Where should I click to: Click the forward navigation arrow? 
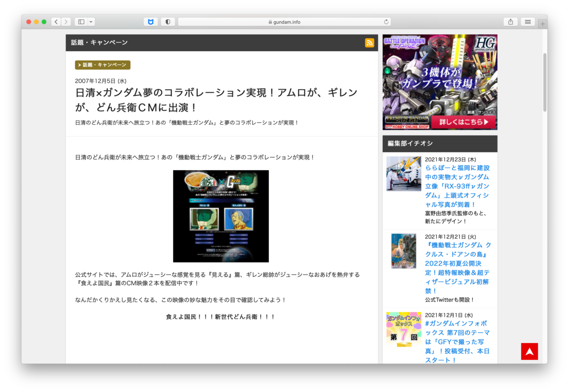point(66,21)
